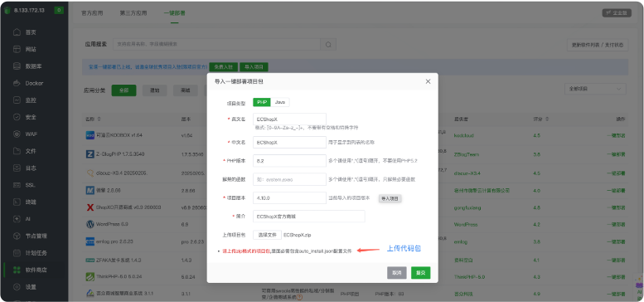Open the 日志 logs sidebar item
The width and height of the screenshot is (644, 302).
tap(31, 168)
